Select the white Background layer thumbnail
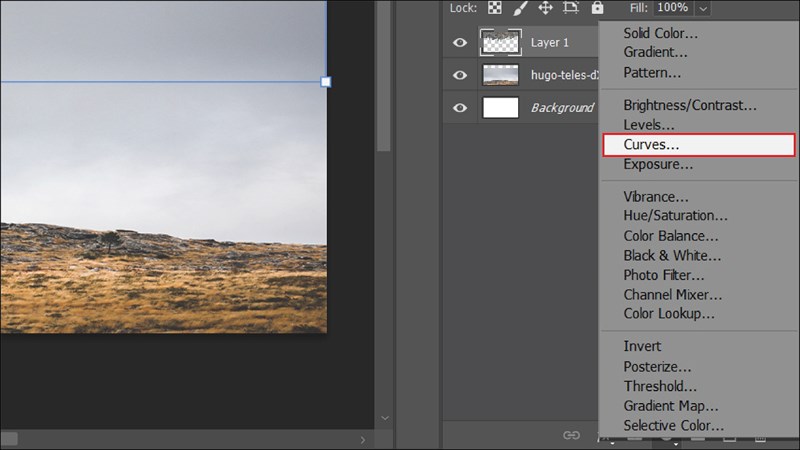 pos(501,108)
